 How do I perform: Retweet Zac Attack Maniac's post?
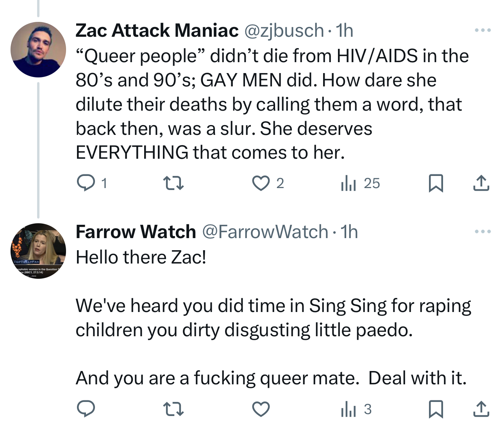(173, 183)
